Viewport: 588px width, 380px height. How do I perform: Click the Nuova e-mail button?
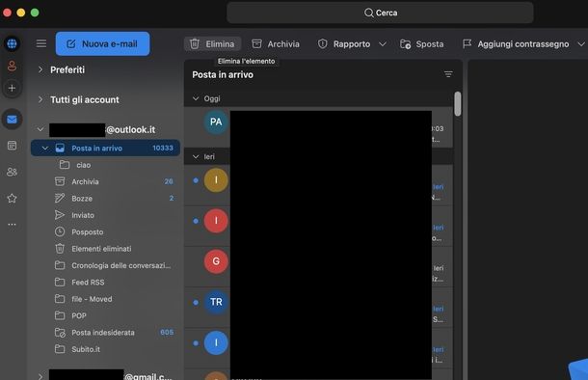(x=102, y=44)
